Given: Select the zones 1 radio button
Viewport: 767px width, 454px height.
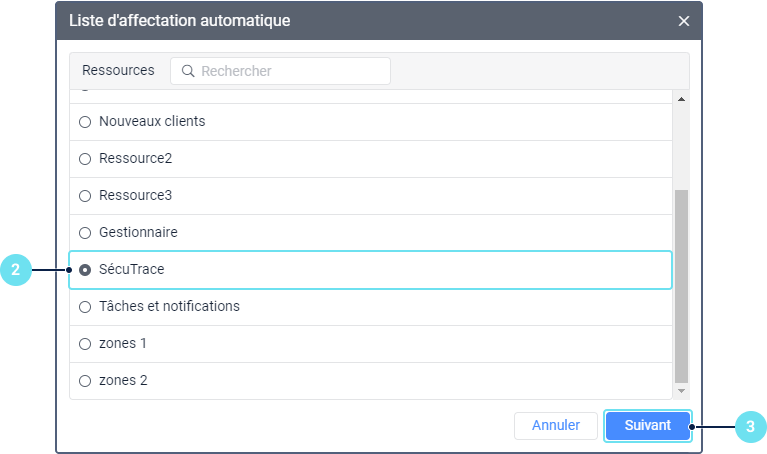Looking at the screenshot, I should pos(85,344).
